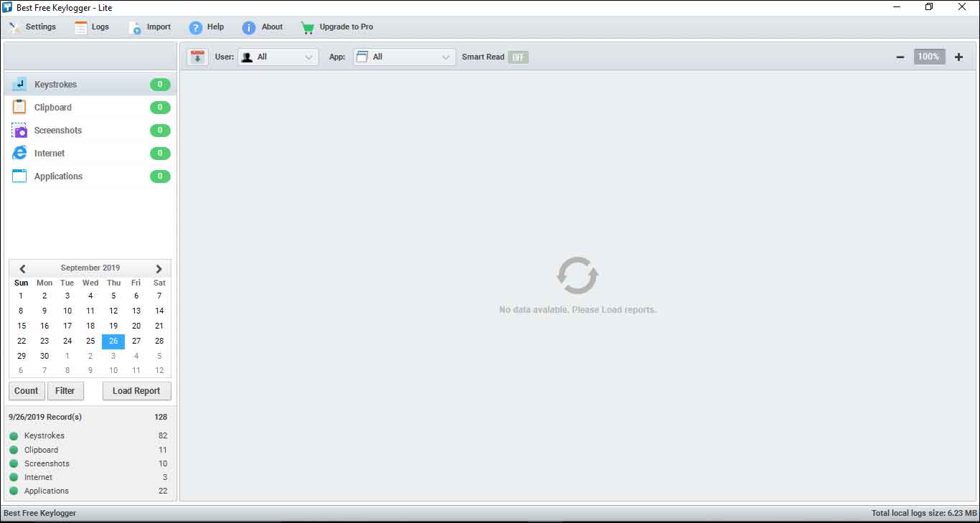Image resolution: width=980 pixels, height=523 pixels.
Task: Click the Upgrade to Pro cart icon
Action: click(x=307, y=27)
